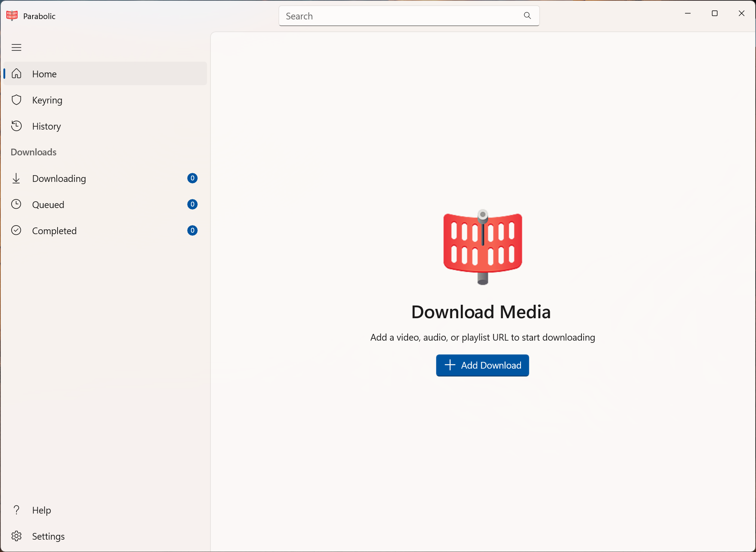Image resolution: width=756 pixels, height=552 pixels.
Task: Click the Completed count badge
Action: [x=192, y=230]
